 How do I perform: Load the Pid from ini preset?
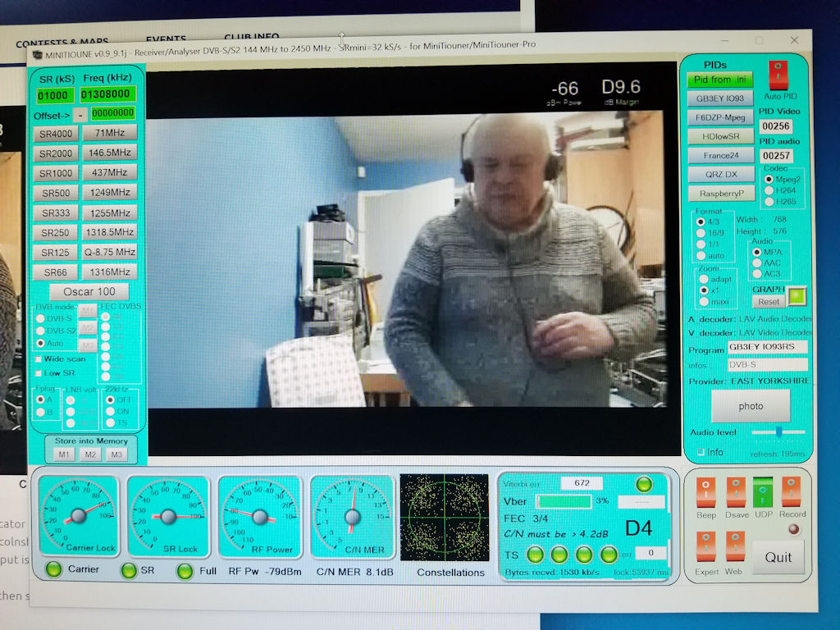(719, 80)
